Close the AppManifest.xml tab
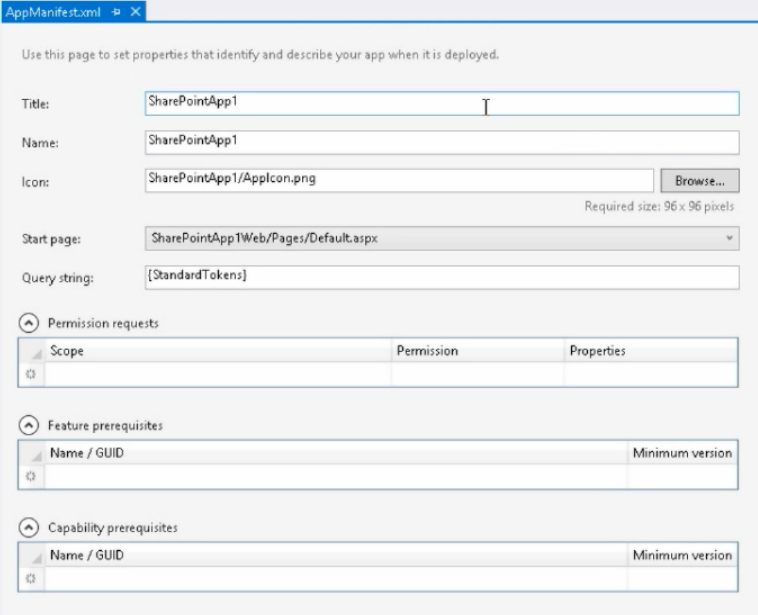 point(136,11)
